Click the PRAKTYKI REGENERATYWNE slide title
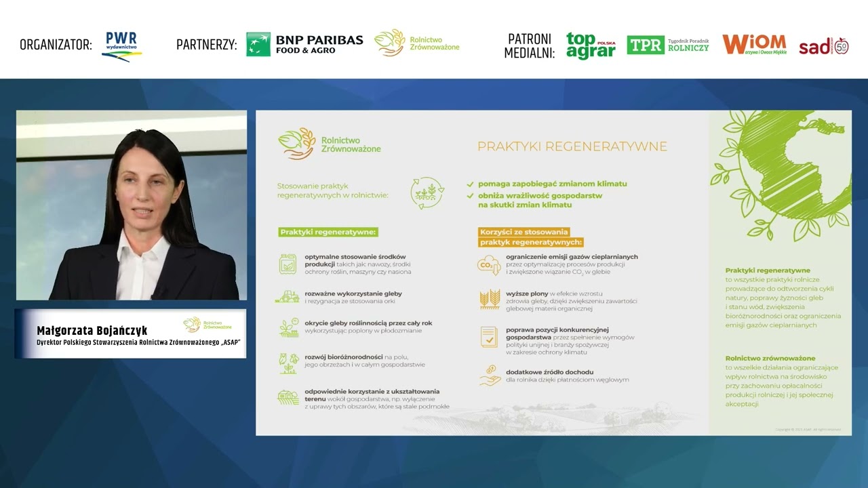The height and width of the screenshot is (488, 868). pos(572,146)
